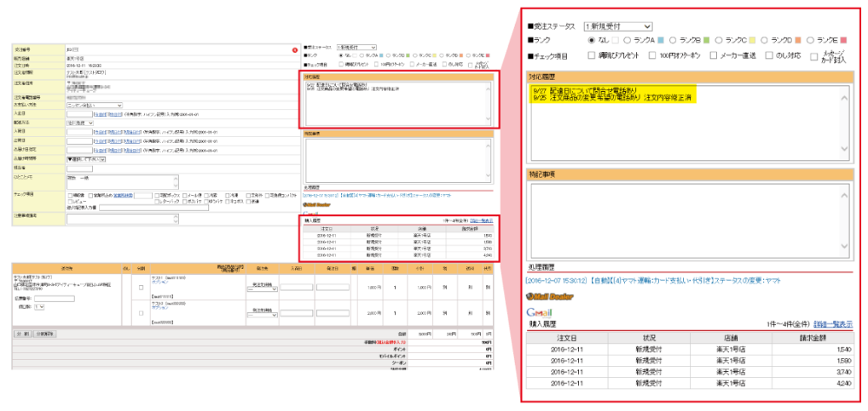Tick メーカー直送 checkbox in enlarged panel
868x411 pixels.
pyautogui.click(x=713, y=55)
